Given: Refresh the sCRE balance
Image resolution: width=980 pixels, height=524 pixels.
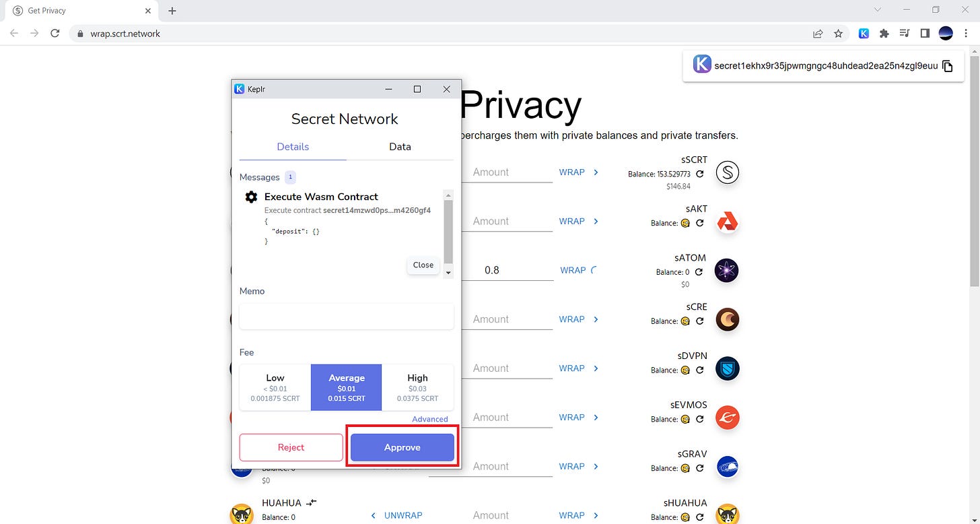Looking at the screenshot, I should pyautogui.click(x=700, y=321).
